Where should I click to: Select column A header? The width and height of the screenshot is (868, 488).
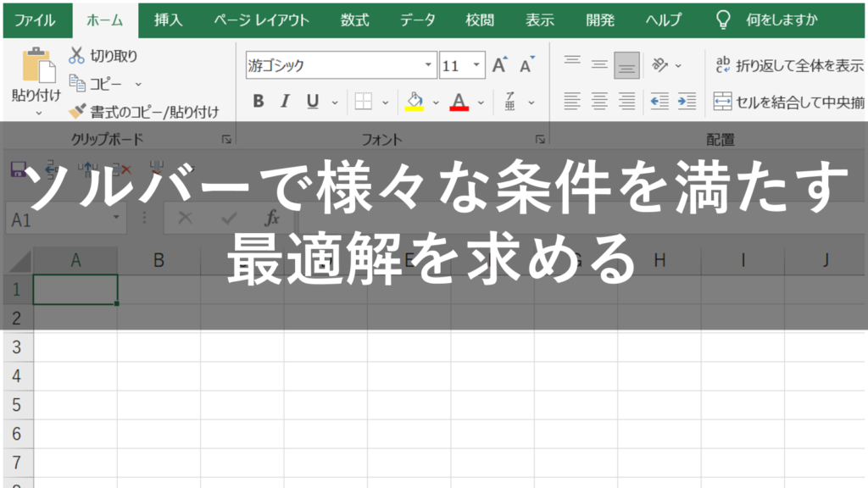(75, 260)
